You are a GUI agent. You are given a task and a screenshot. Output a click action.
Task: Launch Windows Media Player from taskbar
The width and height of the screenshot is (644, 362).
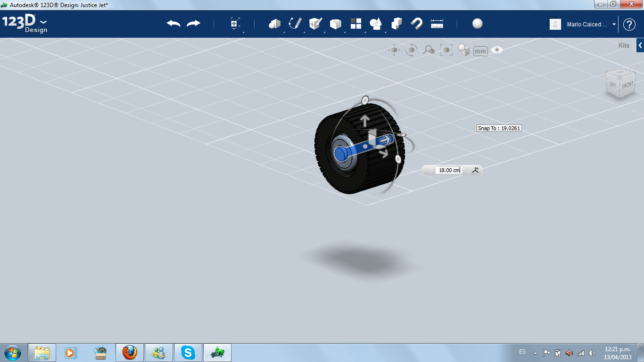71,353
